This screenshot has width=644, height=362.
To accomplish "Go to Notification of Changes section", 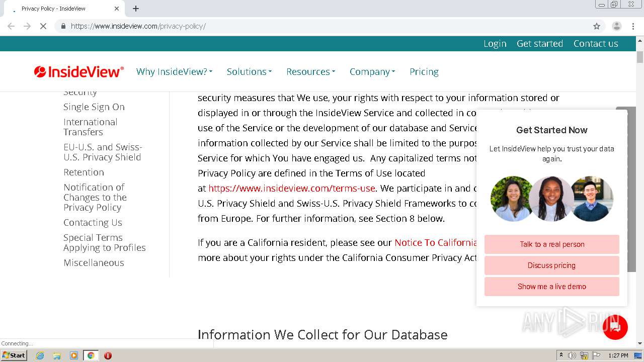I will click(x=95, y=198).
